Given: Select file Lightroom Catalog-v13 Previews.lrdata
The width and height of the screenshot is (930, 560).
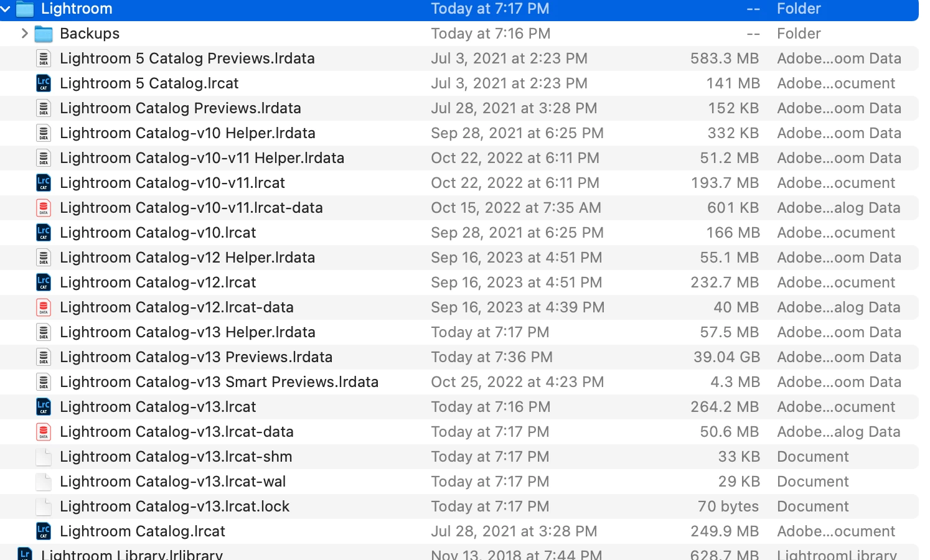Looking at the screenshot, I should point(196,357).
